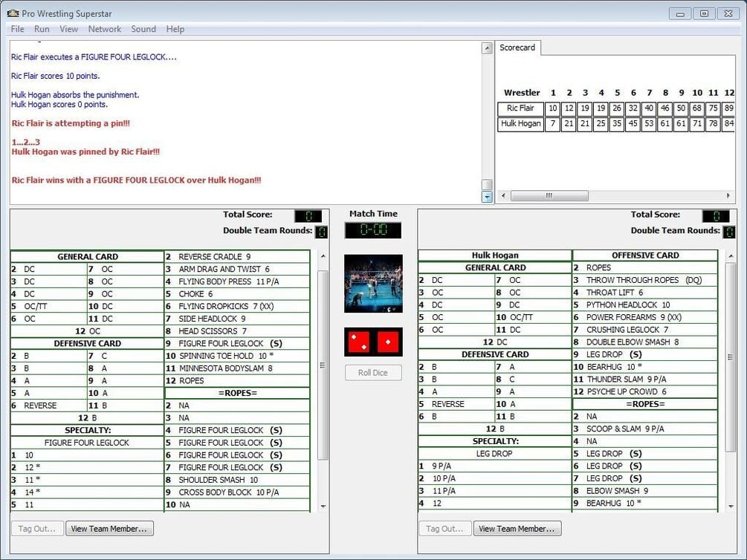Click Hulk Hogan's LEG DROP specialty label
The width and height of the screenshot is (747, 560).
(x=494, y=453)
